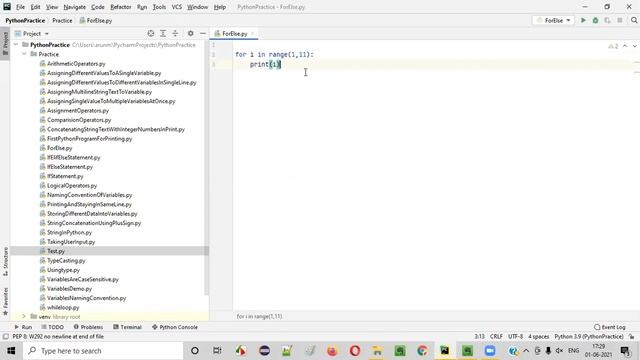640x360 pixels.
Task: Open the Python Console
Action: [x=175, y=327]
